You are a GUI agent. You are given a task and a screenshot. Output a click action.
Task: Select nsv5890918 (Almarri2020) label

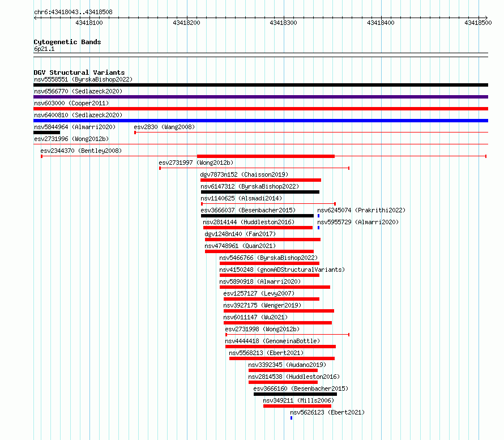pyautogui.click(x=260, y=281)
